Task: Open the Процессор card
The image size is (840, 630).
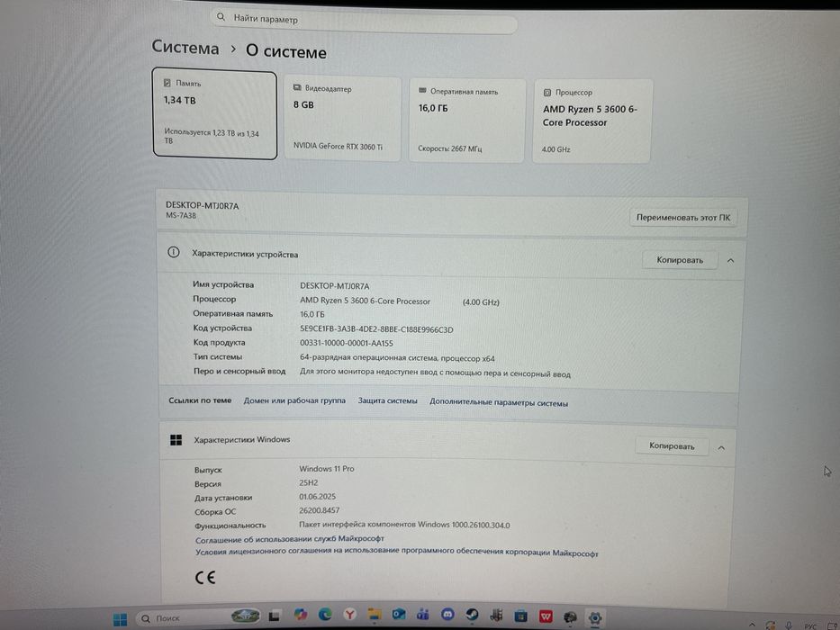Action: (x=592, y=121)
